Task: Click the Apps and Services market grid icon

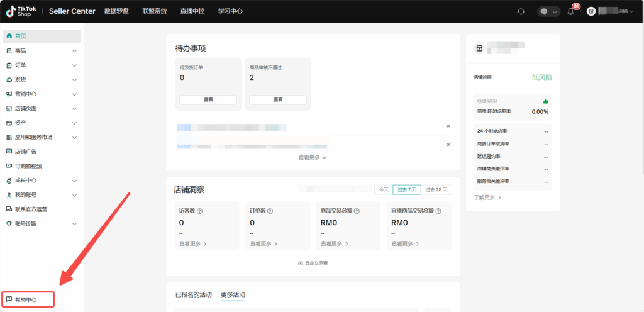Action: click(x=9, y=138)
